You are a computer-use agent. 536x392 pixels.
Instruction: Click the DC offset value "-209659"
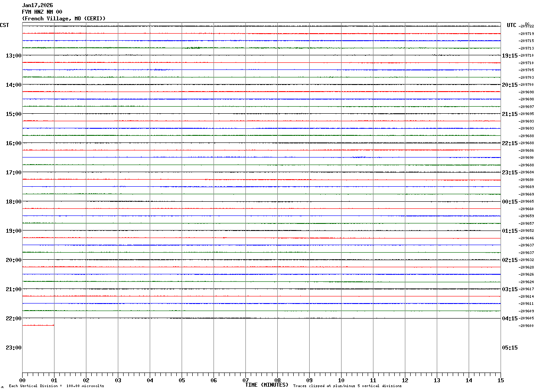(527, 216)
